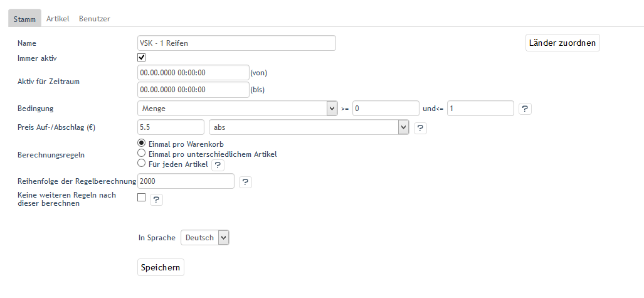Screen dimensions: 644x298
Task: Open the Benutzer tab
Action: [x=95, y=19]
